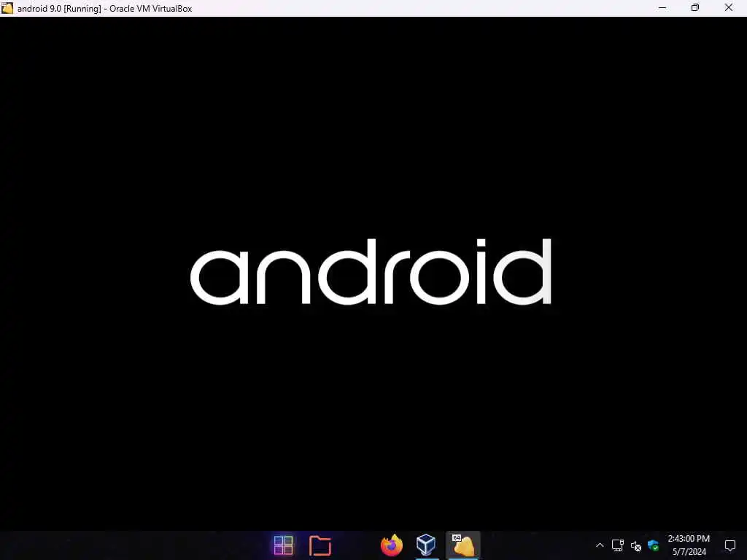This screenshot has height=560, width=747.
Task: Launch Firefox from the taskbar
Action: point(392,545)
